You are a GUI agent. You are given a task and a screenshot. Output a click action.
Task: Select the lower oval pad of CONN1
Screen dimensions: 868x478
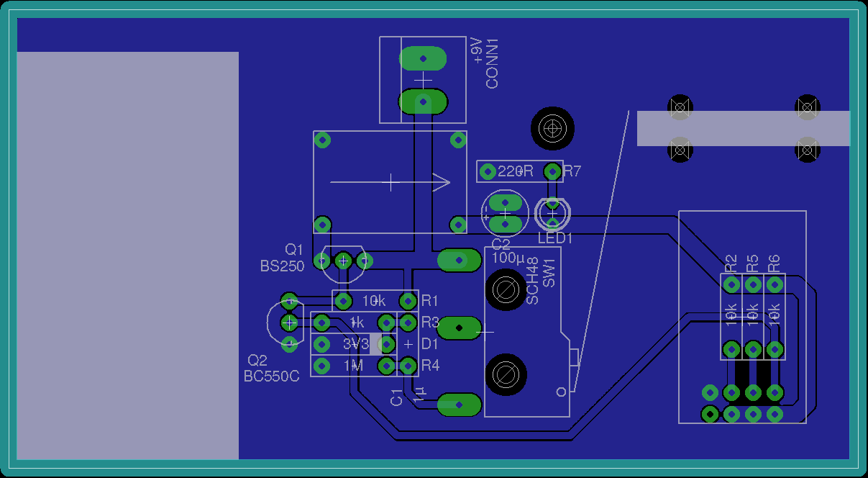click(x=423, y=102)
